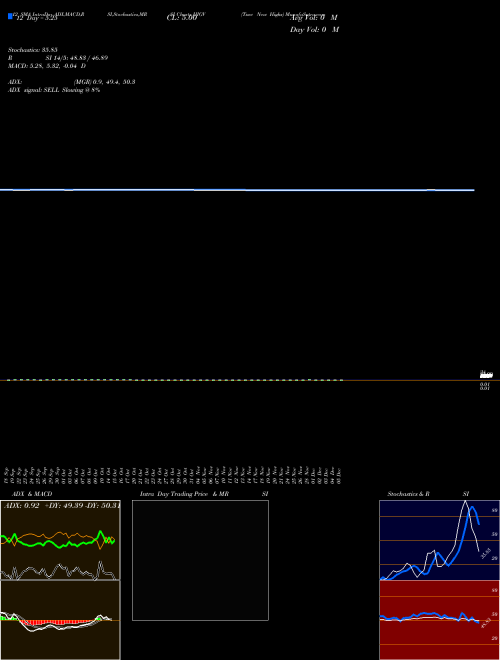Click the '0.01' price axis label
This screenshot has width=500, height=660.
(485, 384)
